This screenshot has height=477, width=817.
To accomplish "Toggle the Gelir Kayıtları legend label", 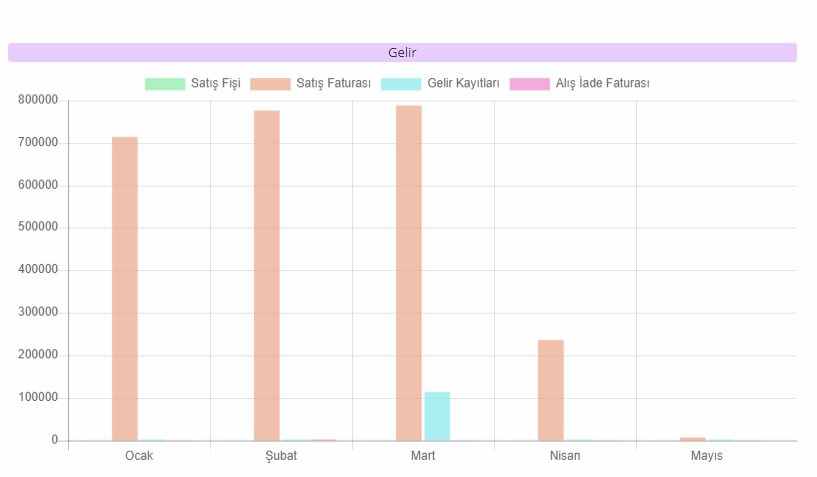I will point(463,84).
